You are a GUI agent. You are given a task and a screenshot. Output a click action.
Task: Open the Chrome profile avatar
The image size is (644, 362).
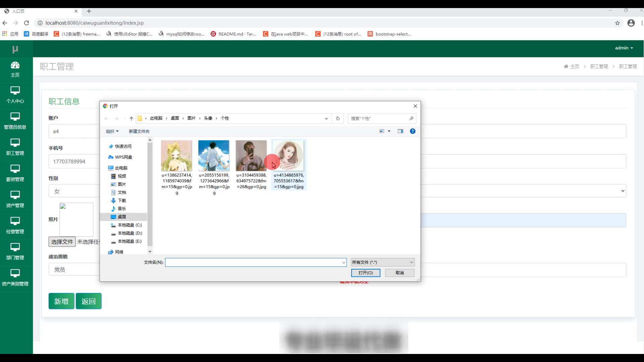pos(631,23)
